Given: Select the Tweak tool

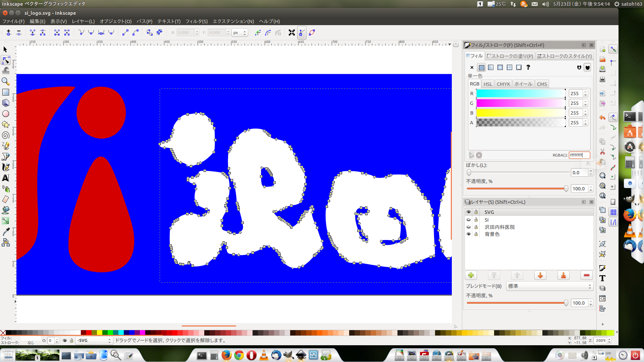Looking at the screenshot, I should [6, 71].
